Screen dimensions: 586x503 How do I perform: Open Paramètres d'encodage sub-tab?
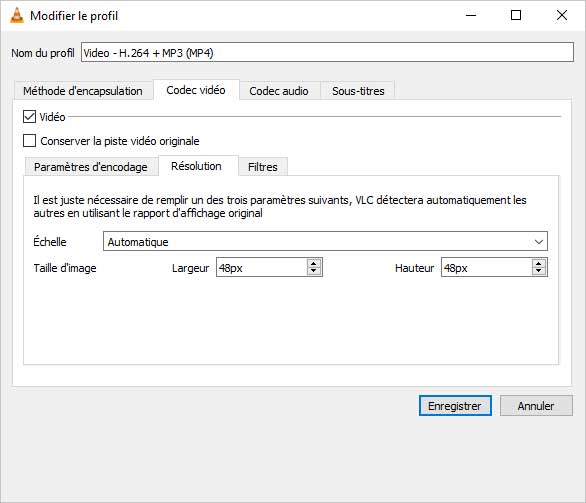coord(91,167)
